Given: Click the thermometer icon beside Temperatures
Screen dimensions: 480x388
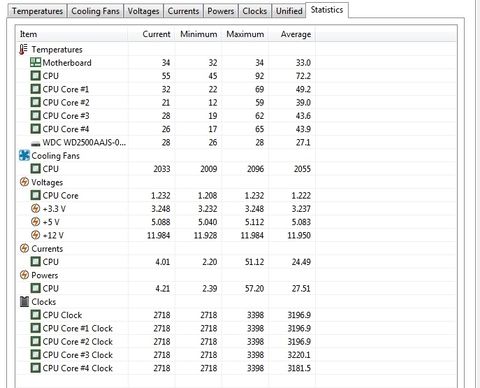Looking at the screenshot, I should (x=23, y=49).
